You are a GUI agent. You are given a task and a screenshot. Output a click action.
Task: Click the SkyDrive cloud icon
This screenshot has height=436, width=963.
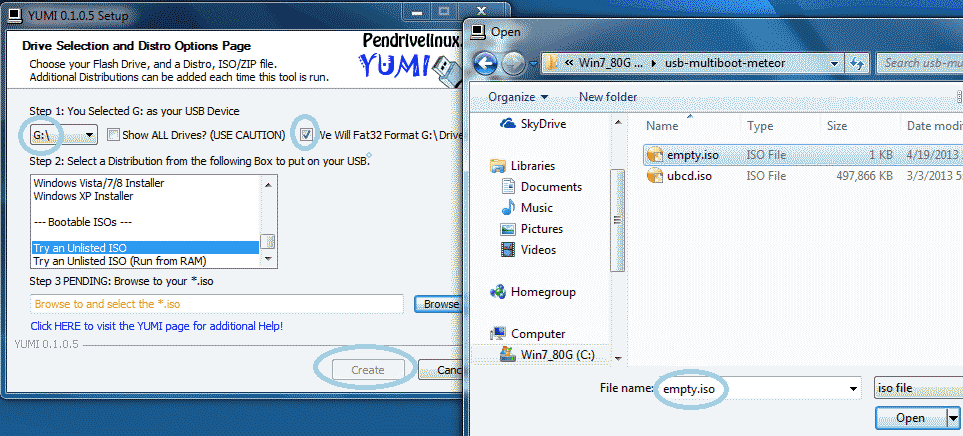(507, 124)
